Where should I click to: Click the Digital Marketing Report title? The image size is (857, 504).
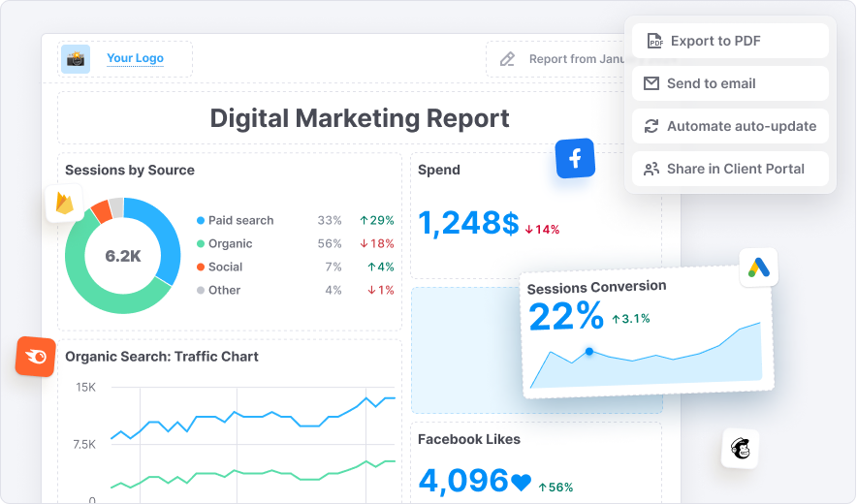pyautogui.click(x=360, y=118)
